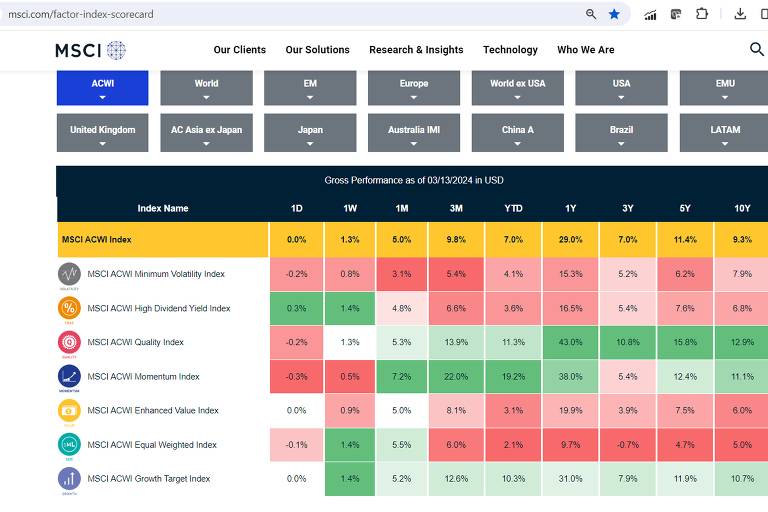Click the YTD column header

pos(513,208)
